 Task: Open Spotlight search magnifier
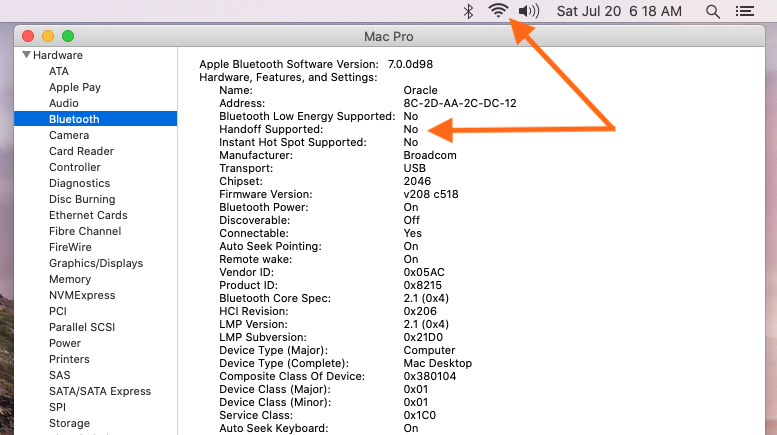pyautogui.click(x=713, y=11)
